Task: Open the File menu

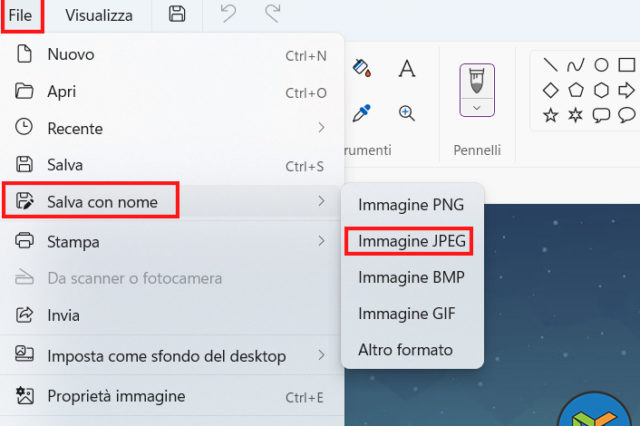Action: [x=20, y=15]
